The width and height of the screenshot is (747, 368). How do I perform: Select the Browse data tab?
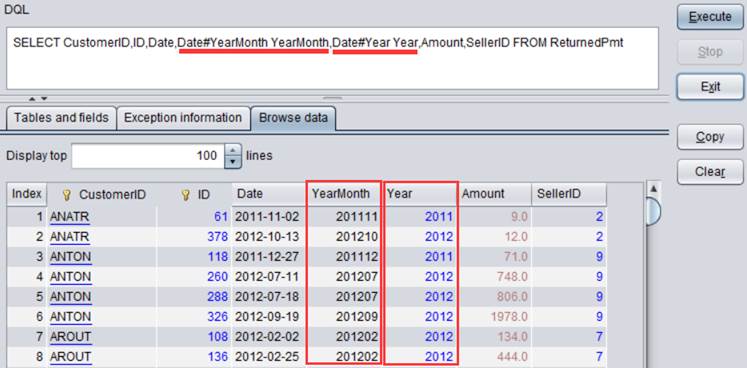coord(293,118)
